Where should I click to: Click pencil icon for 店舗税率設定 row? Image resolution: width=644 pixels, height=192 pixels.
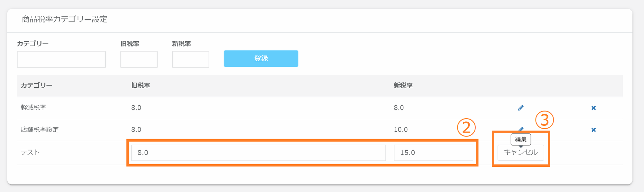click(521, 129)
